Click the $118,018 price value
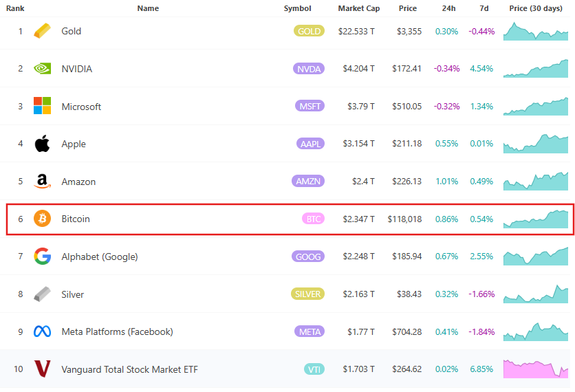575x392 pixels. coord(404,219)
